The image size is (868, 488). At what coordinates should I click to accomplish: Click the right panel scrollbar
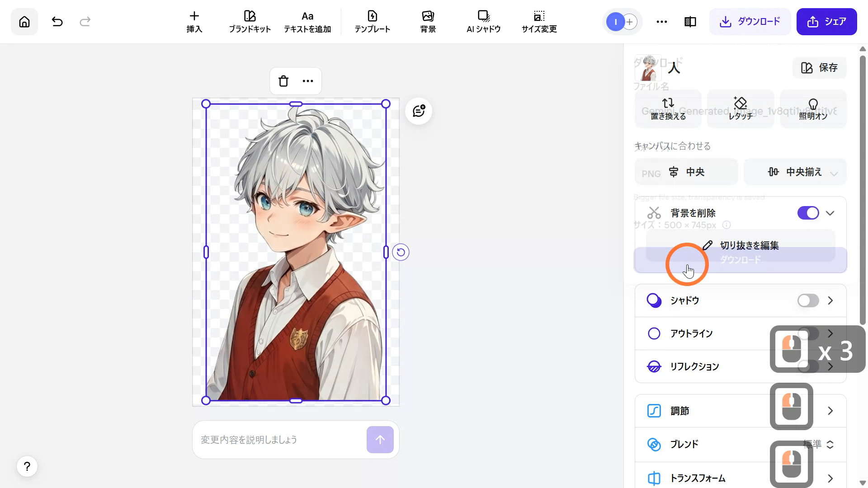pyautogui.click(x=863, y=190)
